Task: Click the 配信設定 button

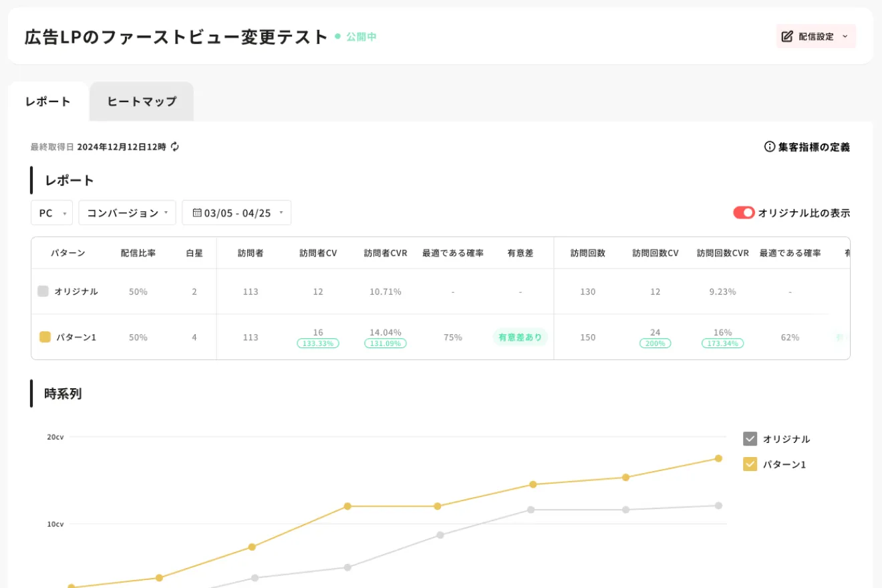Action: [x=816, y=36]
